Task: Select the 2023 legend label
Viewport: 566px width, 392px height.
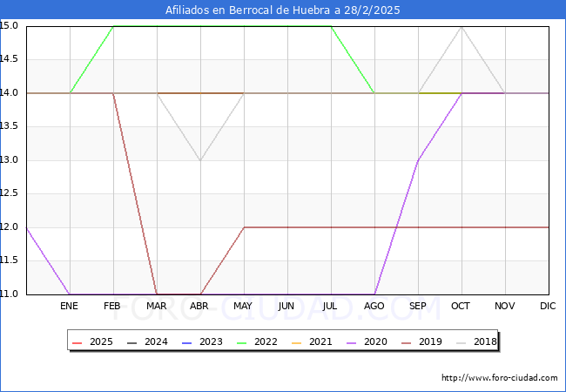Action: coord(211,341)
